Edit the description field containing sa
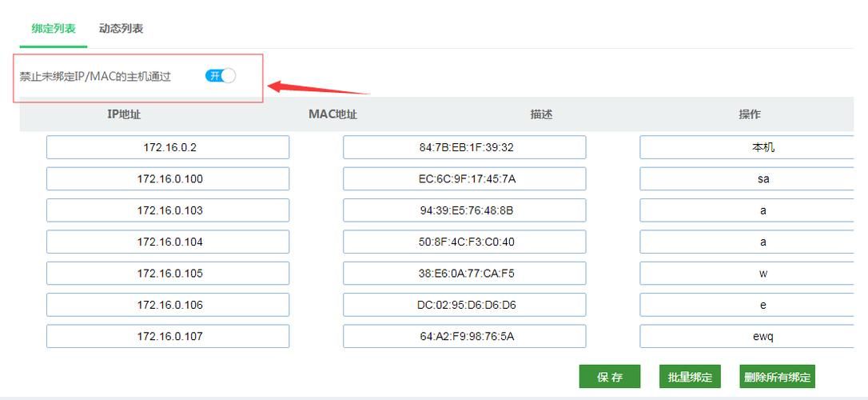 [x=747, y=179]
